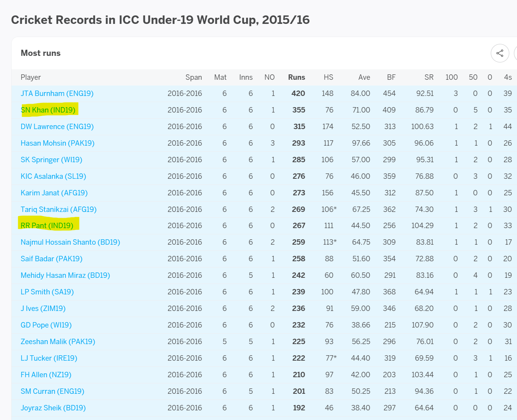Click high score 77* for LJ Tucker
The width and height of the screenshot is (517, 420).
[x=331, y=358]
